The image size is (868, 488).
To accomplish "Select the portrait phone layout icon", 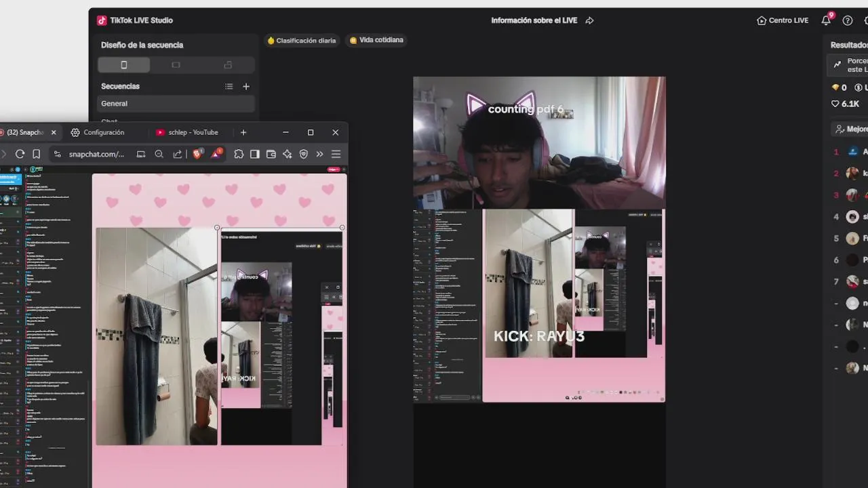I will click(123, 65).
